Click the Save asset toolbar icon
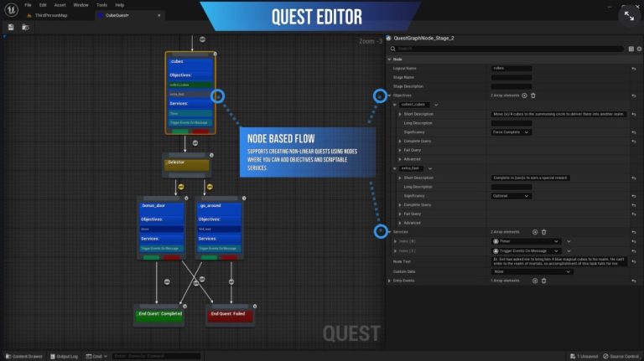 click(11, 28)
